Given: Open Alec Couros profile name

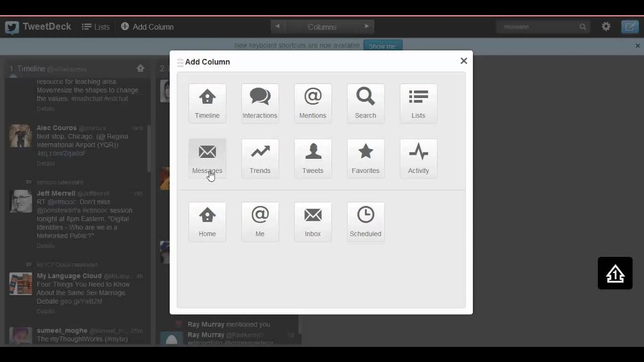Looking at the screenshot, I should coord(56,128).
